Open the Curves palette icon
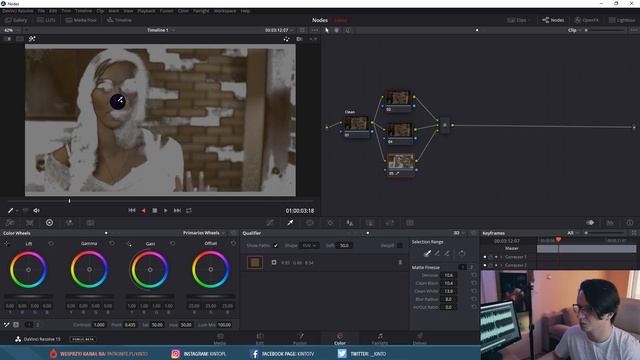This screenshot has height=360, width=640. pyautogui.click(x=270, y=223)
